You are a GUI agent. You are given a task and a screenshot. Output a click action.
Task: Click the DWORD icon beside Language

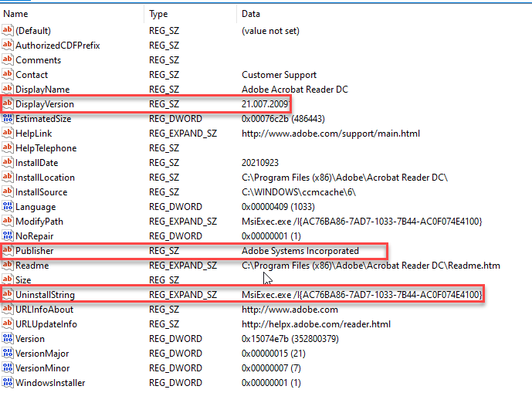pos(8,207)
